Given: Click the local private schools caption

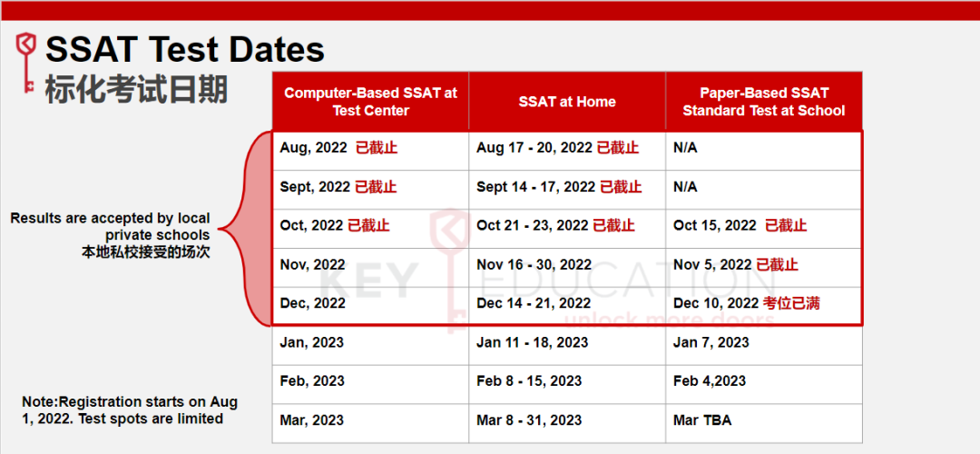Looking at the screenshot, I should [110, 235].
